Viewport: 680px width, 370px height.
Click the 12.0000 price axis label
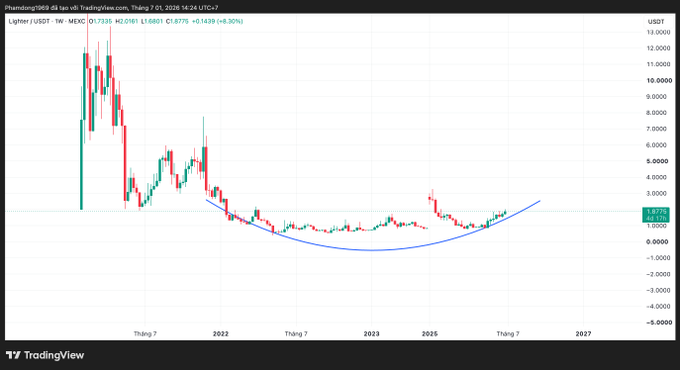[658, 48]
